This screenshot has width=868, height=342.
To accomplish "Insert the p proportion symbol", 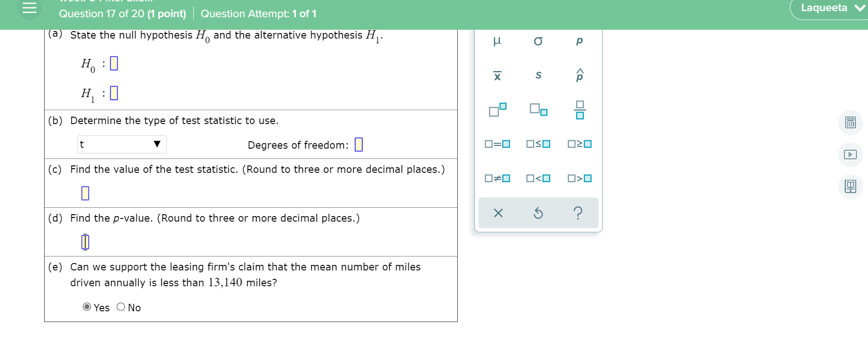I will (x=579, y=41).
